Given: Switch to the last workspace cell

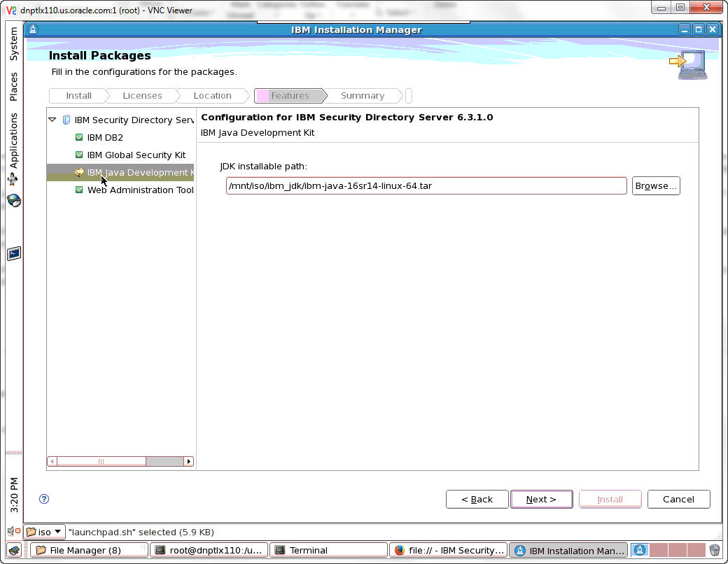Looking at the screenshot, I should point(696,550).
